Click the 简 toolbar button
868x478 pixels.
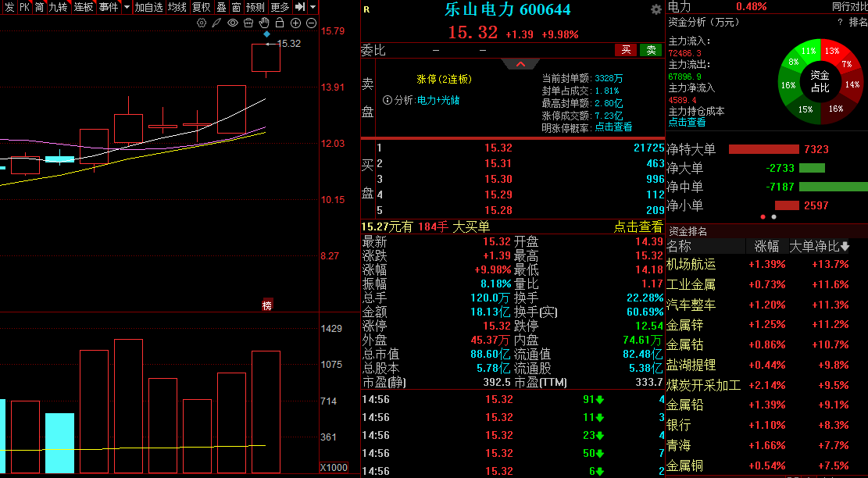tap(39, 7)
